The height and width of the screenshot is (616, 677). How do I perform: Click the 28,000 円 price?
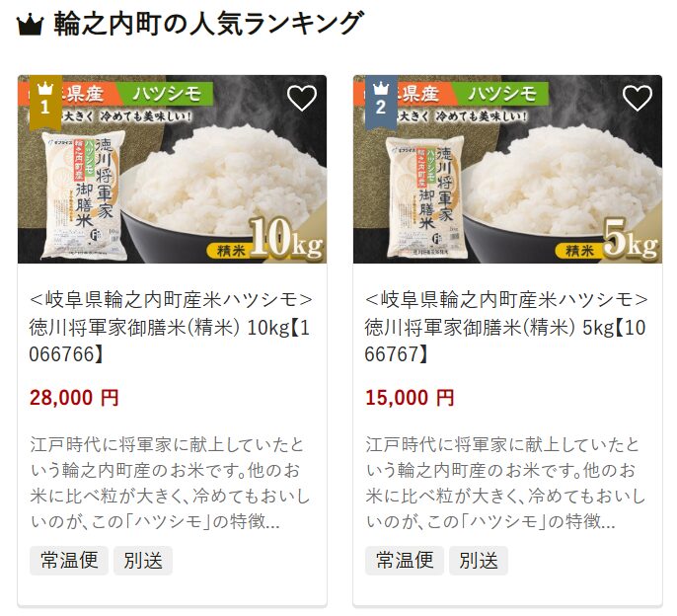point(74,398)
